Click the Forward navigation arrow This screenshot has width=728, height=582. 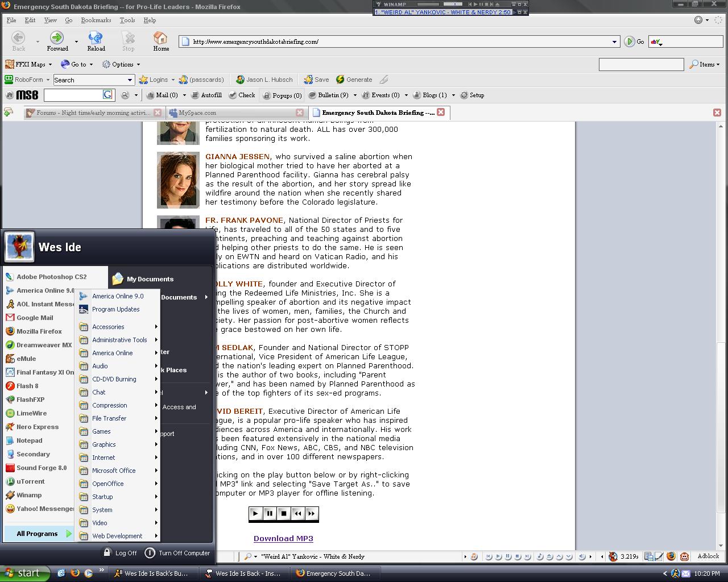coord(57,41)
